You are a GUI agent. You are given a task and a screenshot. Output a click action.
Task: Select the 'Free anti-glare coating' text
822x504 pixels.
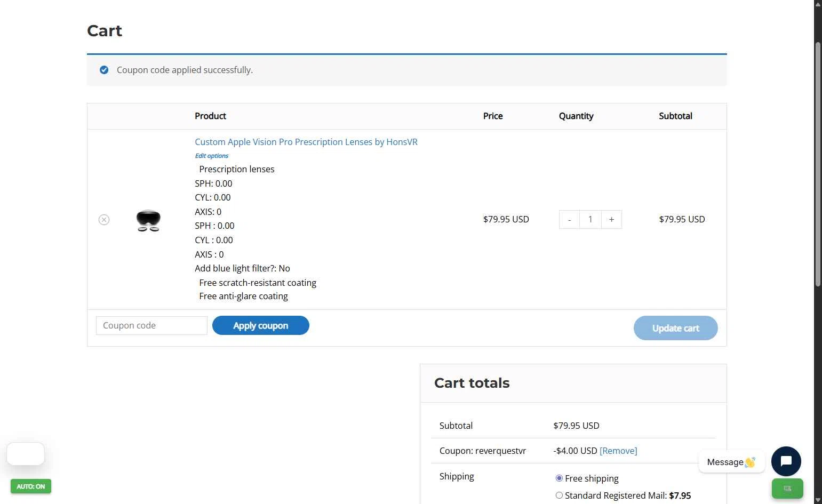tap(243, 296)
